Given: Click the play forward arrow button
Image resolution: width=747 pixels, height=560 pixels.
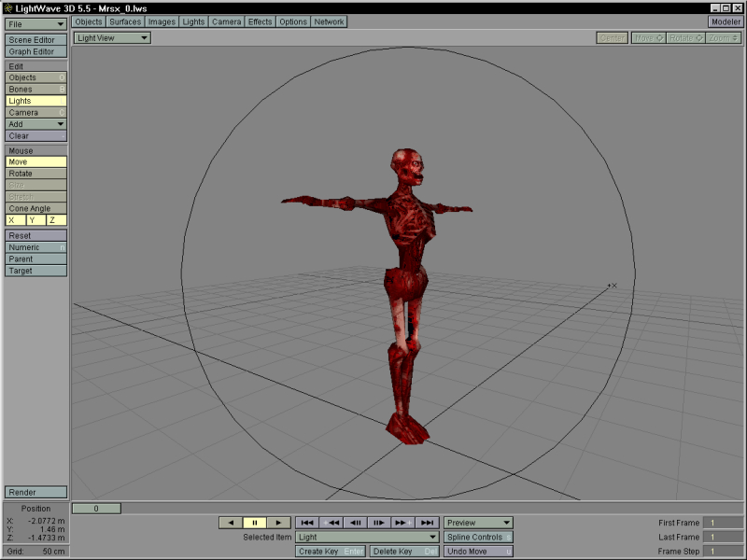Looking at the screenshot, I should [x=278, y=523].
